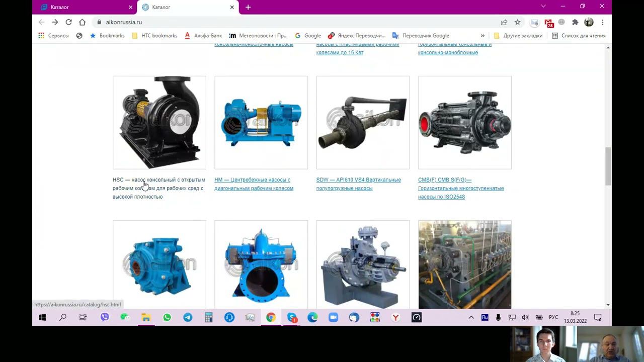Image resolution: width=644 pixels, height=362 pixels.
Task: Open Calculator from the taskbar
Action: [x=208, y=317]
